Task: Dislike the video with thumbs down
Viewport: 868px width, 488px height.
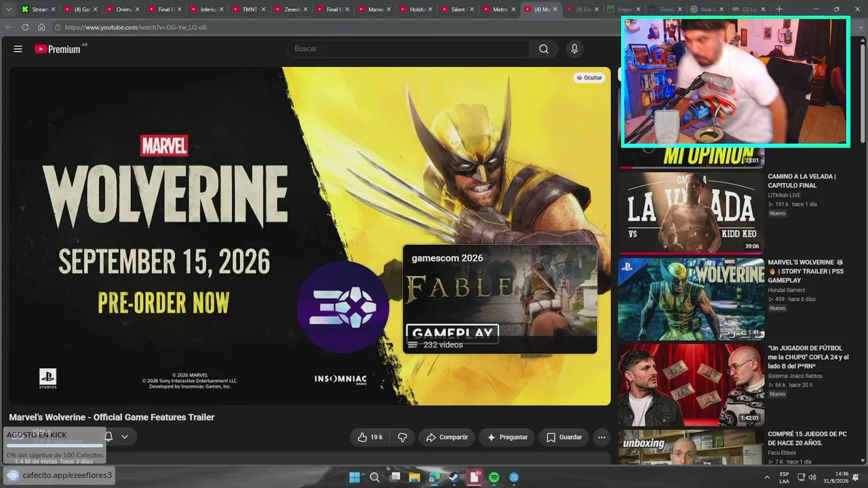Action: tap(402, 437)
